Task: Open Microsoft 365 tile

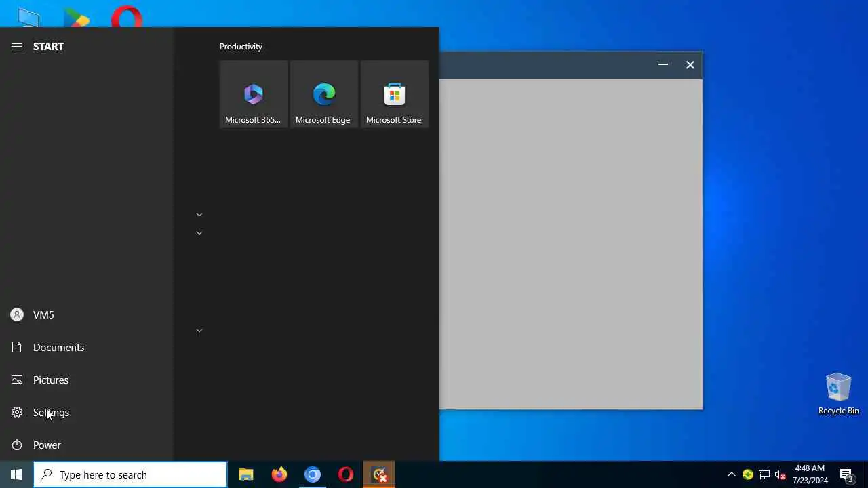Action: coord(254,94)
